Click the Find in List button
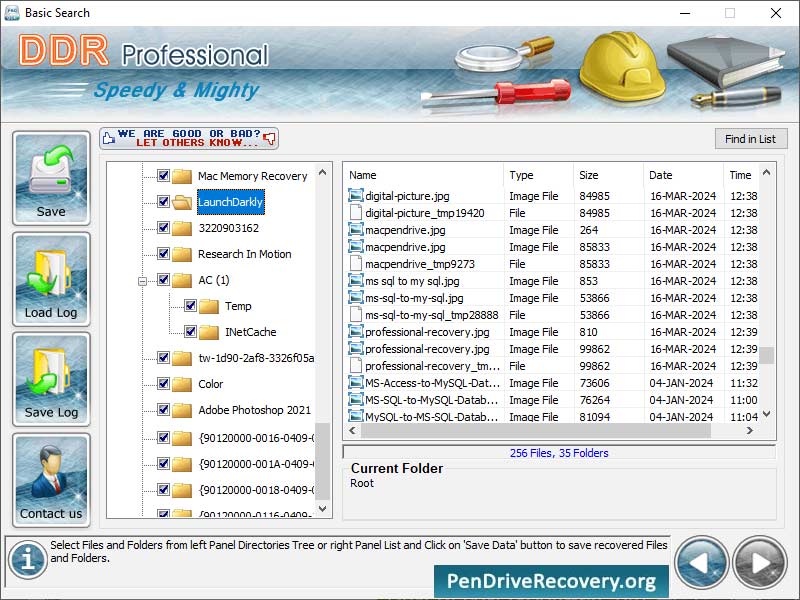 751,138
